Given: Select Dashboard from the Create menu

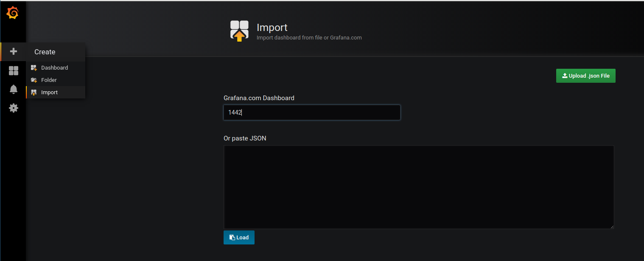Looking at the screenshot, I should (x=56, y=67).
